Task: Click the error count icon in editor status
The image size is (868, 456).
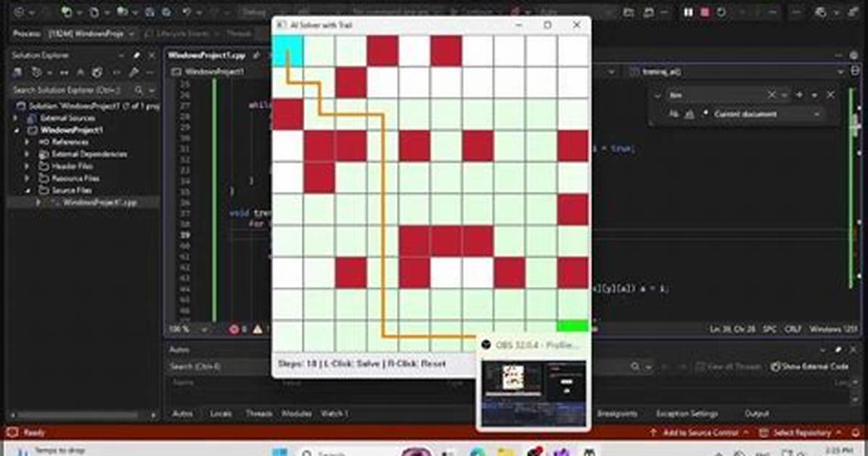Action: [234, 329]
